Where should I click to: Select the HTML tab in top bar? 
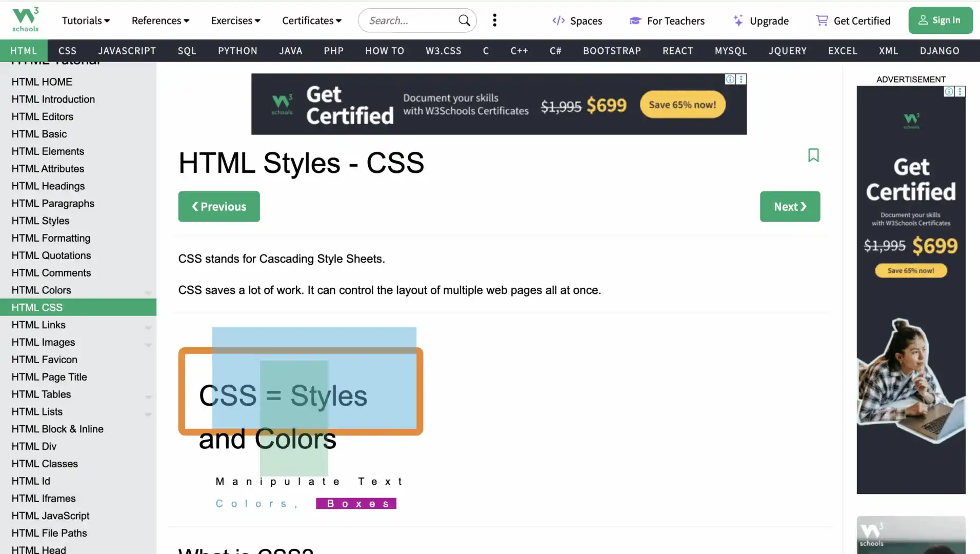tap(24, 51)
